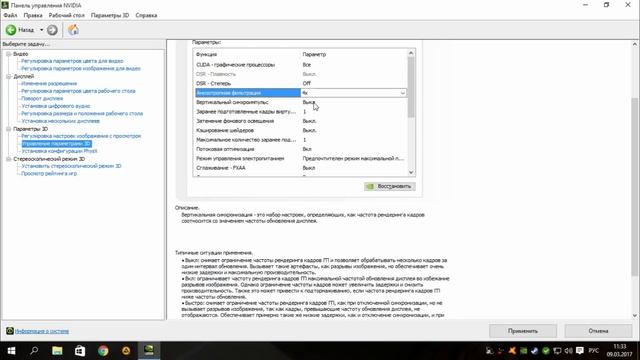Select set up stereoscopic 3D mode item

pos(71,166)
